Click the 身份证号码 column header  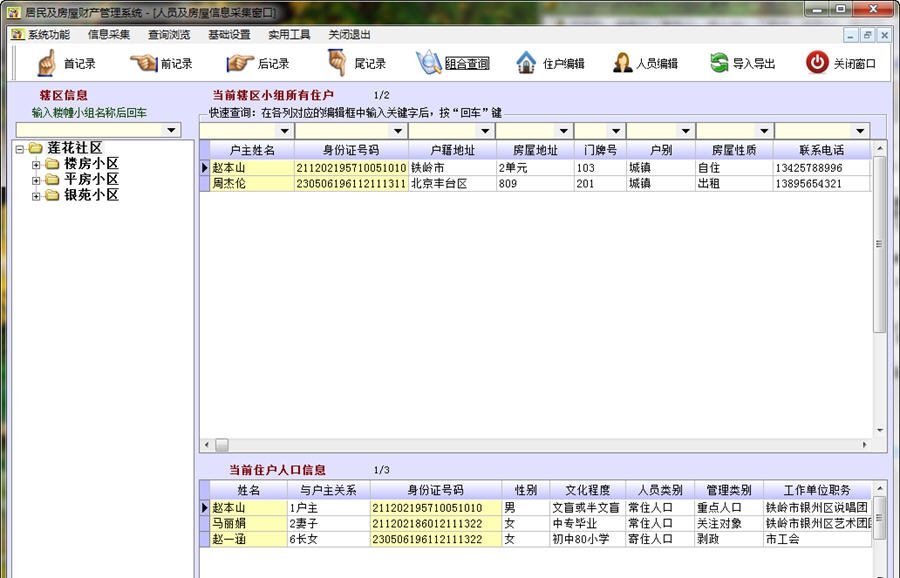point(350,150)
